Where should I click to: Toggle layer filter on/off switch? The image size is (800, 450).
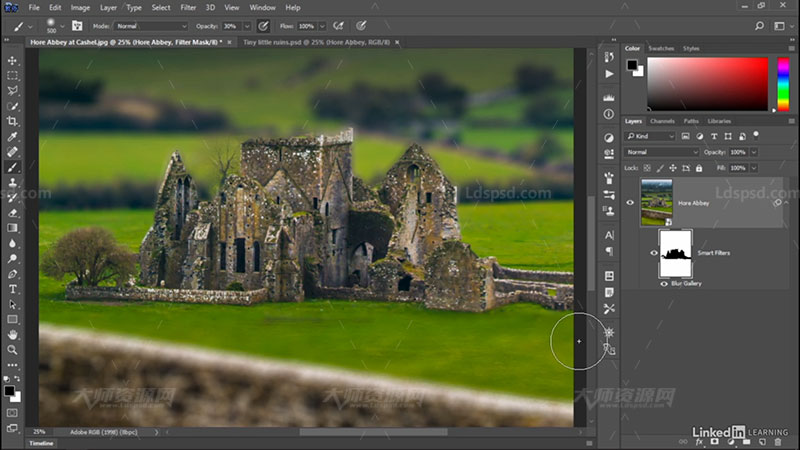(x=756, y=135)
